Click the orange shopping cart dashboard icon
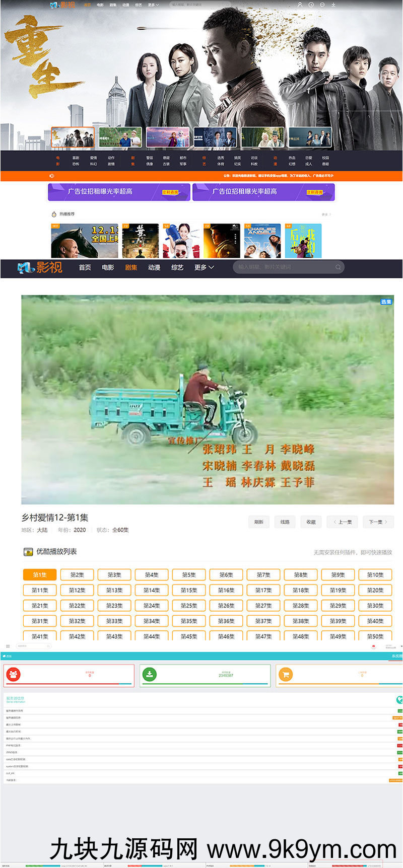403x868 pixels. coord(286,674)
